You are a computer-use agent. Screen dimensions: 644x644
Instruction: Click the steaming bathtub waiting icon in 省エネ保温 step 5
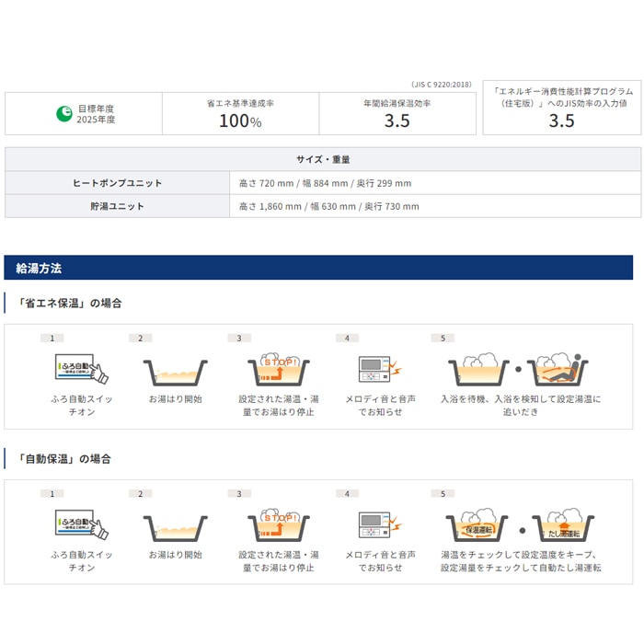pyautogui.click(x=479, y=368)
